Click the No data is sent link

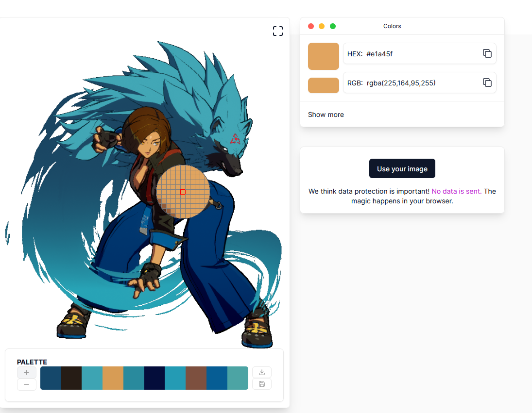(x=456, y=191)
